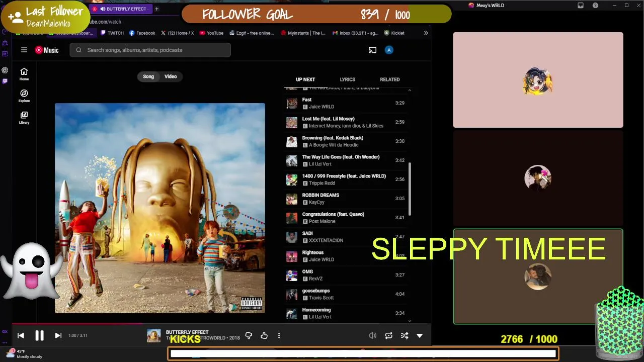
Task: Select the UP NEXT tab
Action: [305, 79]
